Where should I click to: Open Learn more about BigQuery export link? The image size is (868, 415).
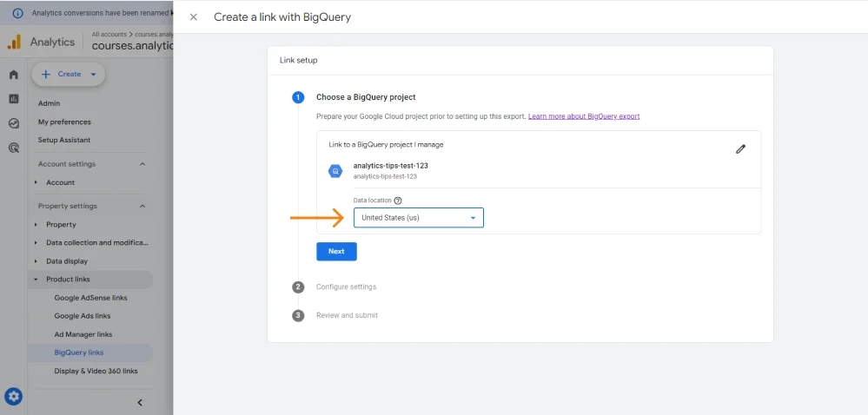[x=584, y=116]
